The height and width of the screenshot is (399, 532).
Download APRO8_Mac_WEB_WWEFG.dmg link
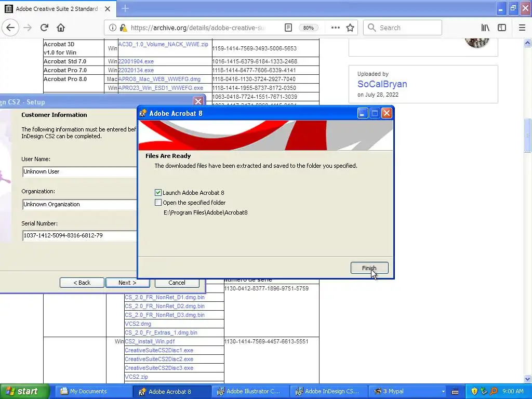pos(159,79)
